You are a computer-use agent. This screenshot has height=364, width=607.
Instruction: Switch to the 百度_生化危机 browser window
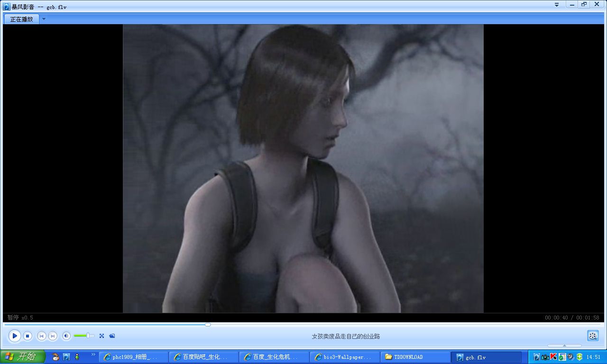(x=275, y=357)
